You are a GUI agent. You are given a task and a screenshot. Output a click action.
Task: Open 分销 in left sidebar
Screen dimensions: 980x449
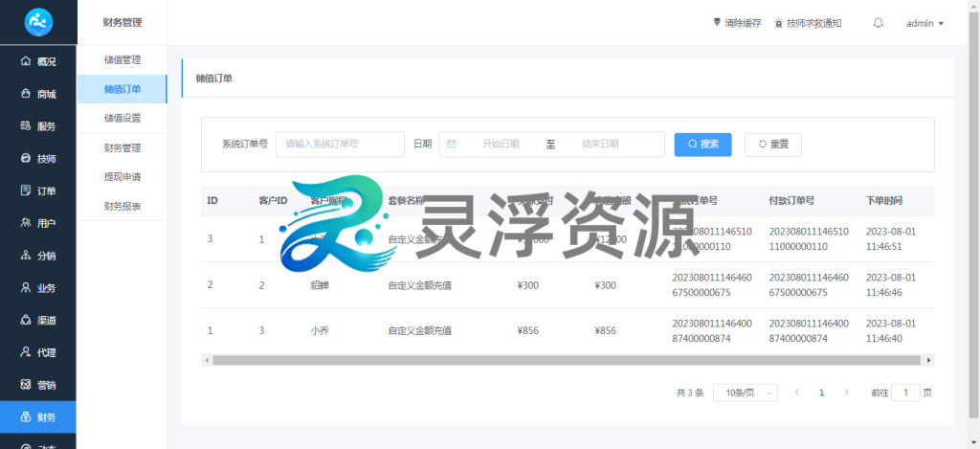(x=38, y=256)
